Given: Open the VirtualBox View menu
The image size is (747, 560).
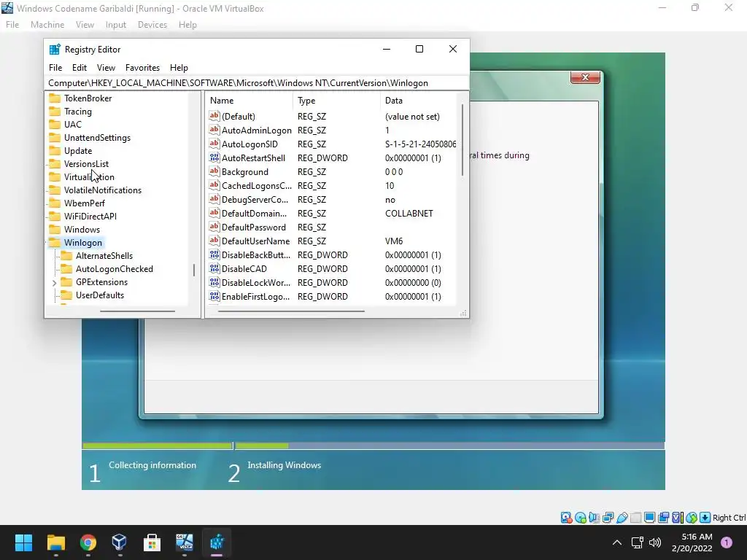Looking at the screenshot, I should coord(85,25).
